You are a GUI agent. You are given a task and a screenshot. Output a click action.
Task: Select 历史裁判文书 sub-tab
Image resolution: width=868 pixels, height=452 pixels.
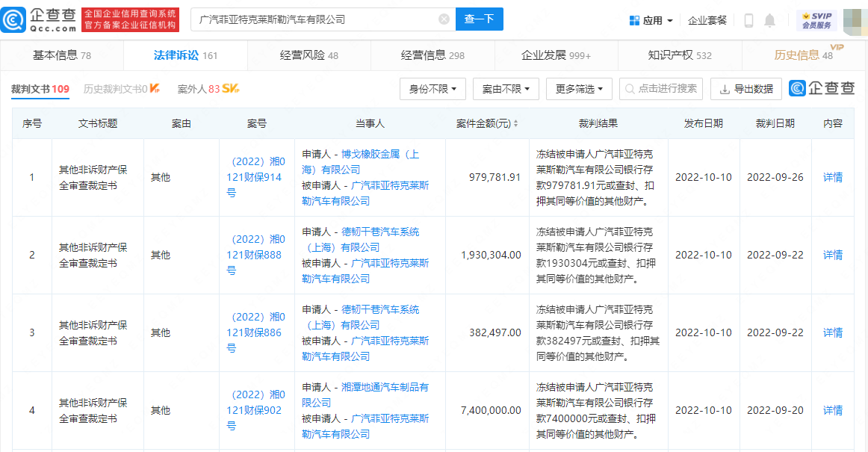[x=121, y=89]
